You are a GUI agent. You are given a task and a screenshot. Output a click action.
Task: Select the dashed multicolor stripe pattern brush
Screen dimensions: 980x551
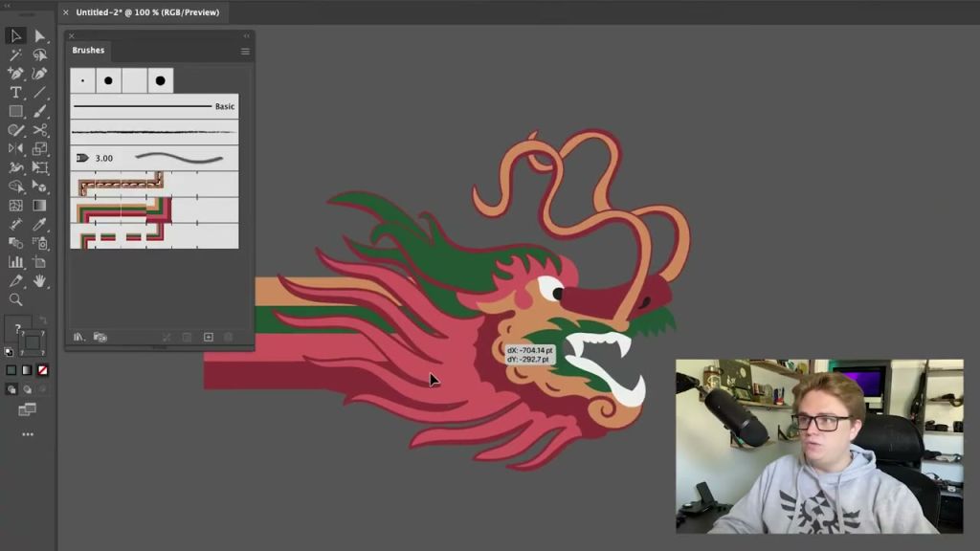(x=154, y=236)
